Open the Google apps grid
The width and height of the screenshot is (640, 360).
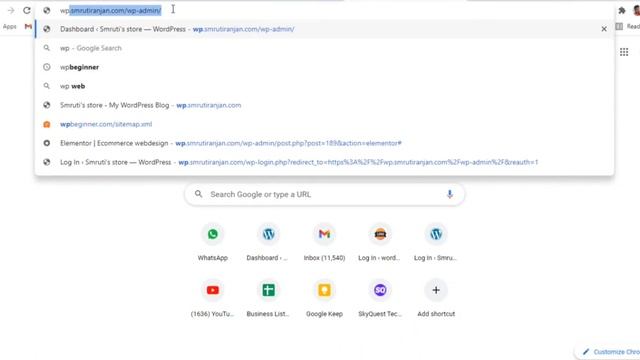tap(624, 52)
